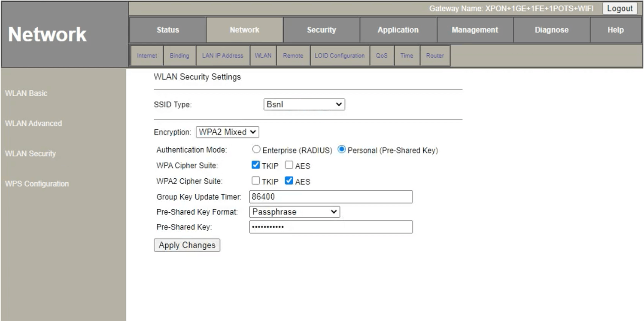The image size is (644, 321).
Task: Select Enterprise (RADIUS) authentication mode
Action: 256,150
